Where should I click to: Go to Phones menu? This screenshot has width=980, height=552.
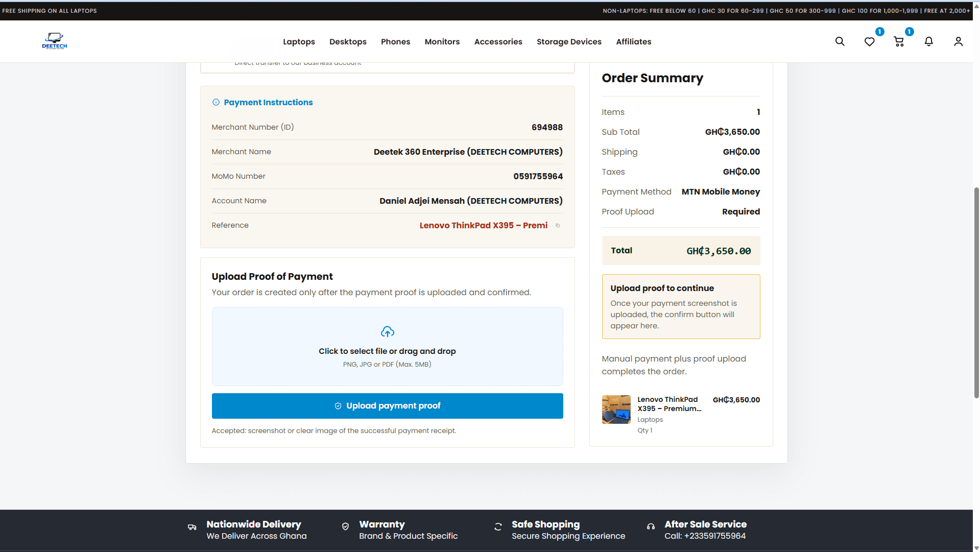(x=395, y=42)
